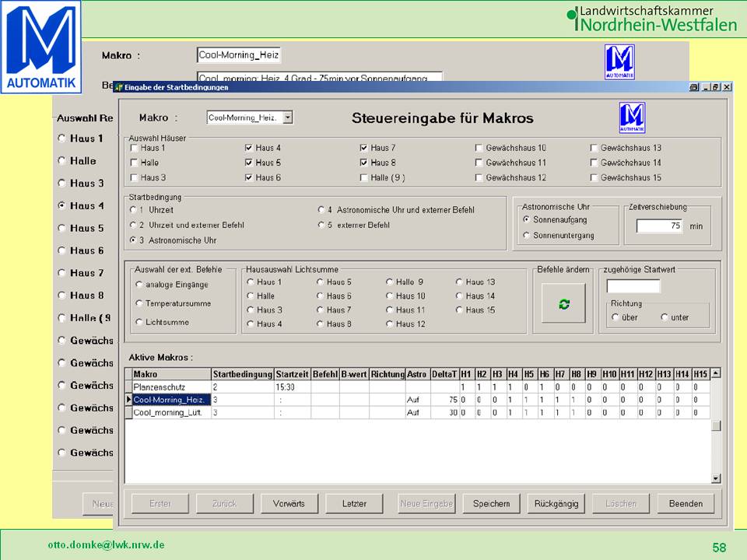
Task: Select the Cool-Morning_Heiz row marker arrow
Action: click(x=129, y=400)
